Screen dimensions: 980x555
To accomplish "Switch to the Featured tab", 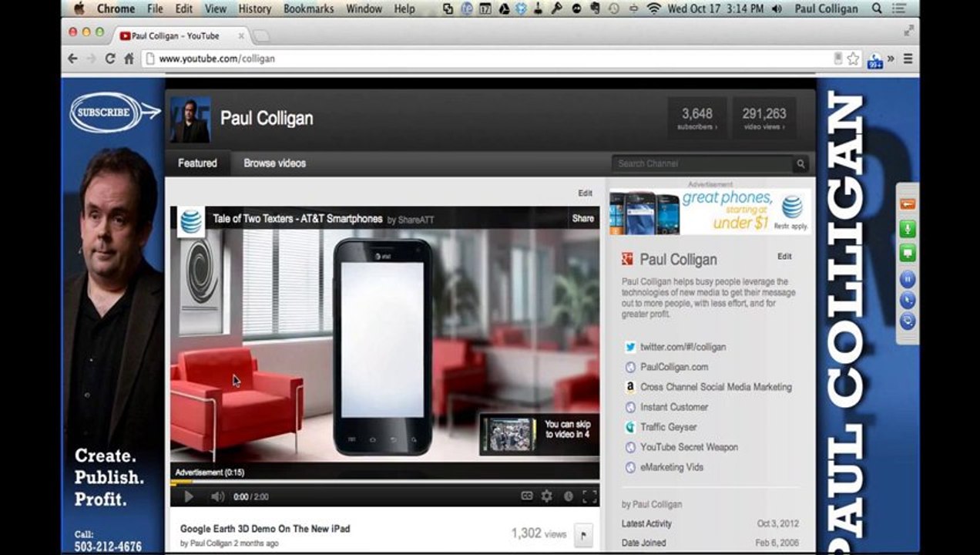I will (197, 163).
